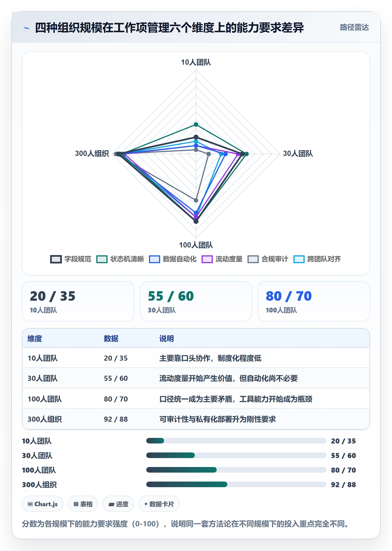Viewport: 392px width, 551px height.
Task: Click the 100人团队 axis label on the radar
Action: 196,245
